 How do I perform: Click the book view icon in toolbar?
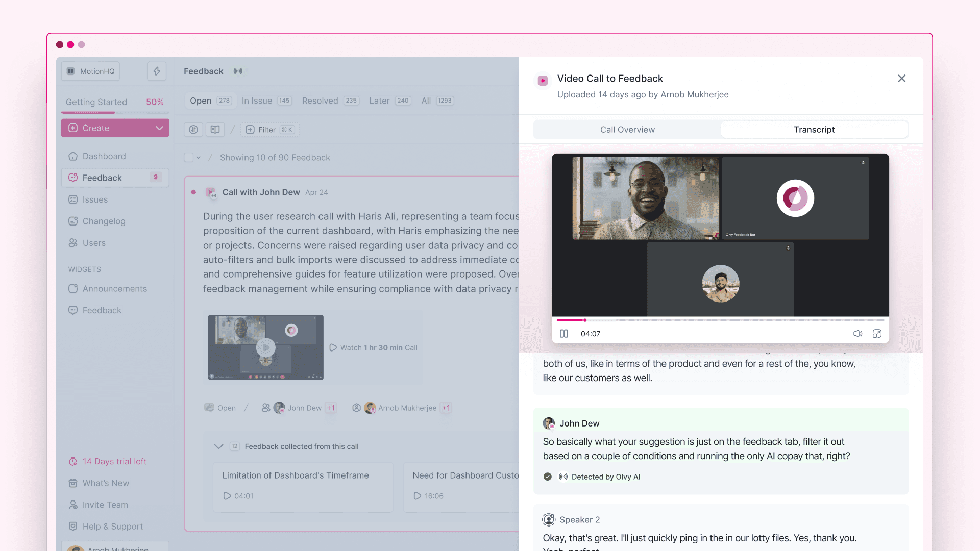click(x=215, y=130)
